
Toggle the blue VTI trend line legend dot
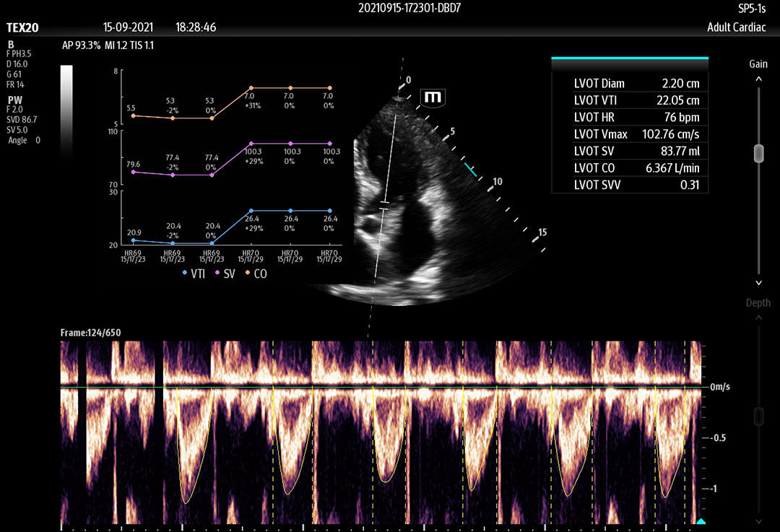[186, 274]
